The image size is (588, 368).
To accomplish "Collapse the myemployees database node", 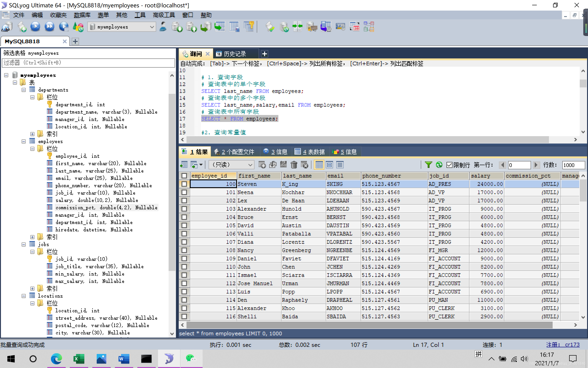I will 6,75.
